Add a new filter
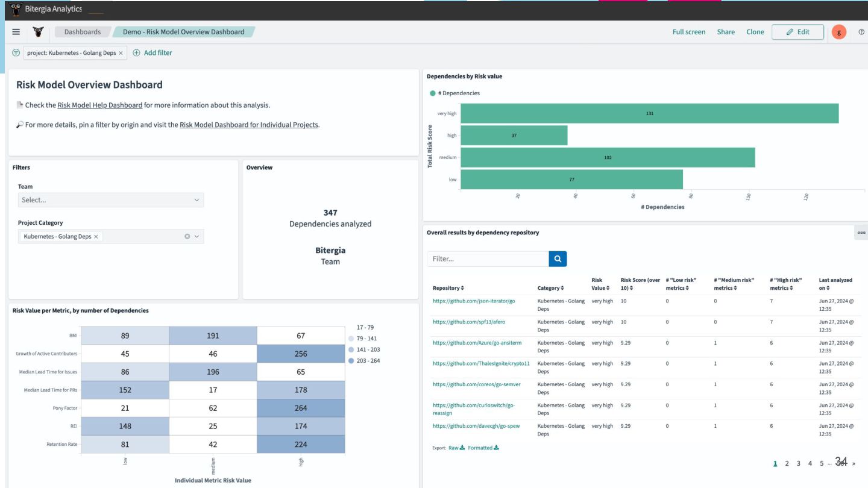 (x=153, y=53)
